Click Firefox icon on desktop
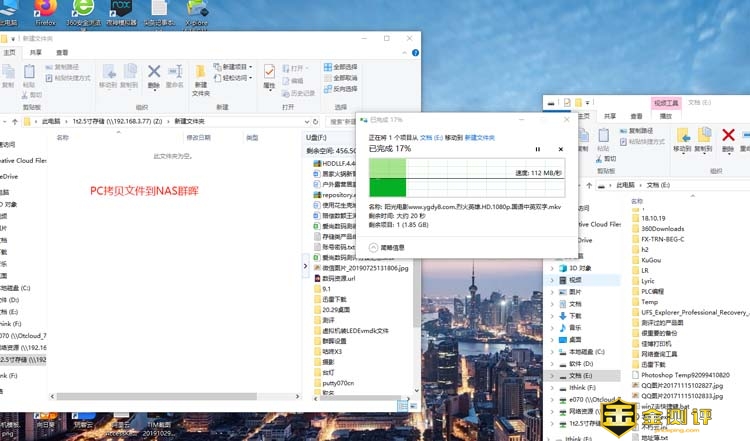The width and height of the screenshot is (750, 441). click(45, 10)
